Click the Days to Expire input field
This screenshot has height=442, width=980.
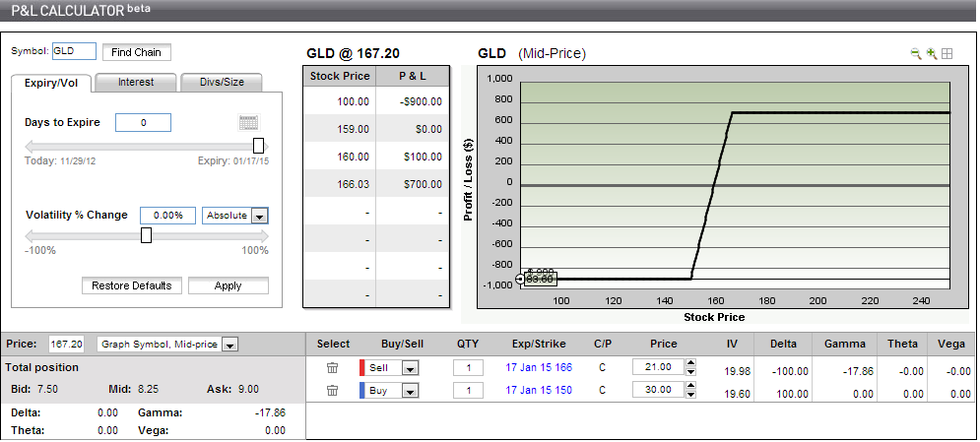(143, 122)
